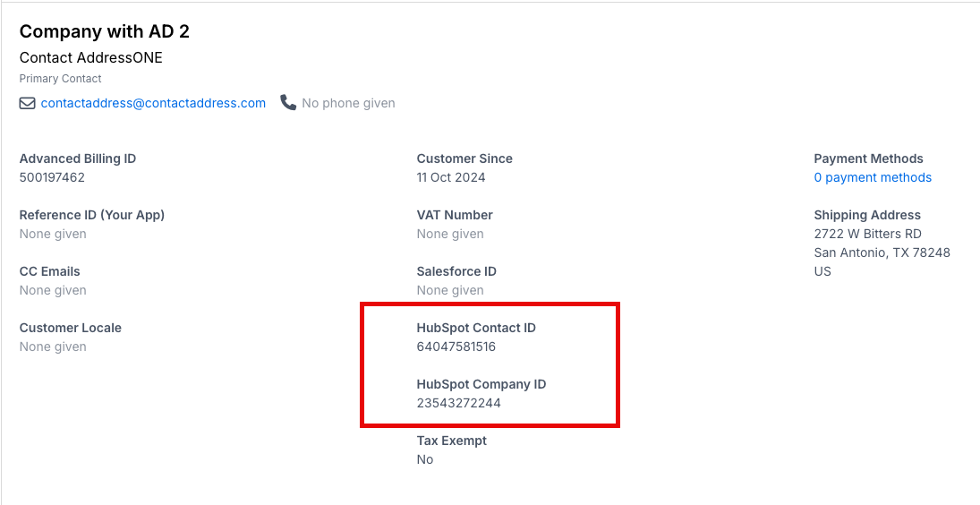Screen dimensions: 980x505
Task: Click the Tax Exempt value No
Action: 425,459
